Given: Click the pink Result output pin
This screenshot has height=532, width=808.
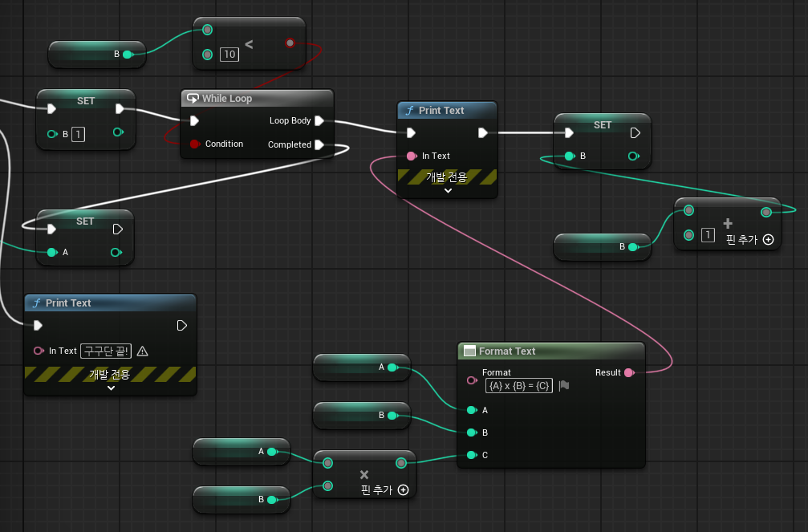Looking at the screenshot, I should 629,372.
